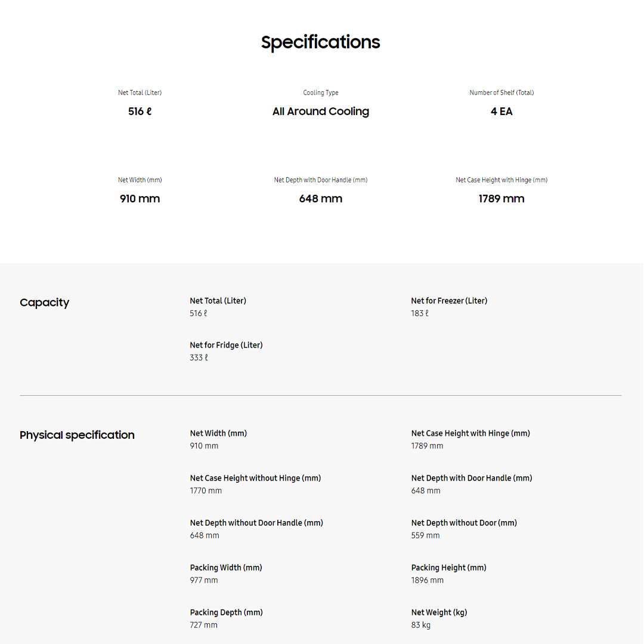Click Net Case Height without Hinge label
The image size is (644, 644).
(255, 478)
